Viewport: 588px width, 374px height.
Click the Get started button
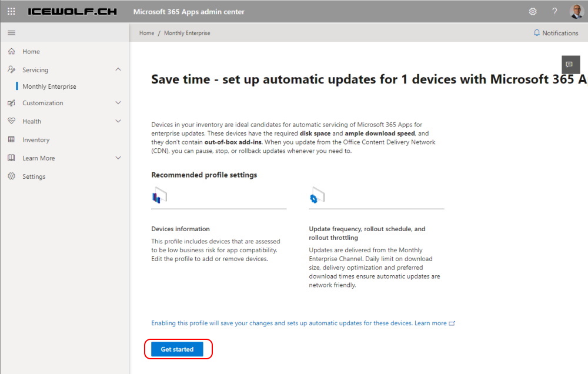pyautogui.click(x=177, y=349)
